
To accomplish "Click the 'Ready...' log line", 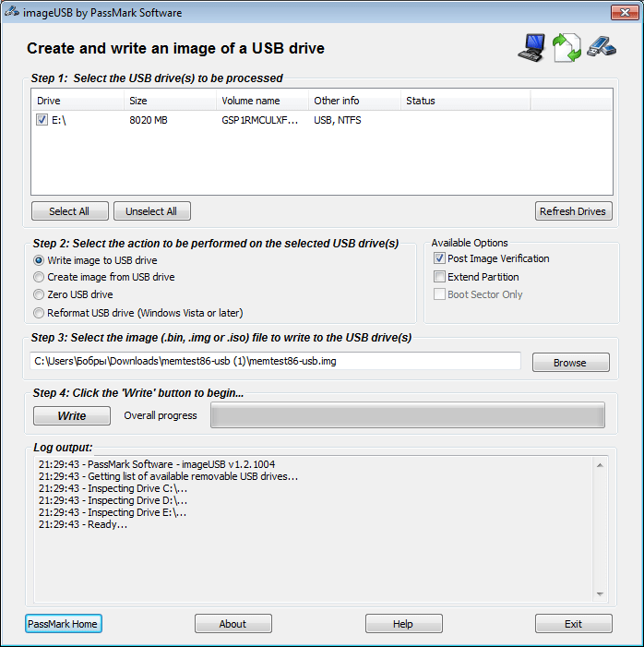I will click(83, 524).
